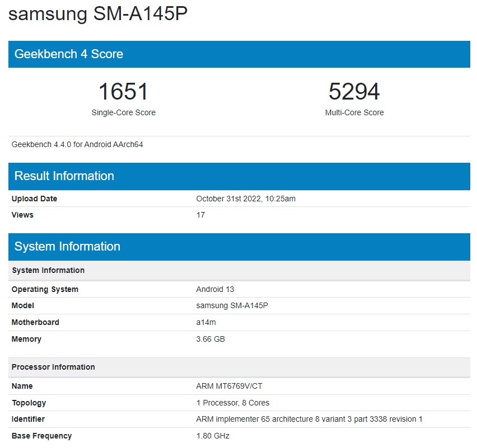Image resolution: width=477 pixels, height=448 pixels.
Task: Click the "Upload Date" row label
Action: tap(34, 199)
